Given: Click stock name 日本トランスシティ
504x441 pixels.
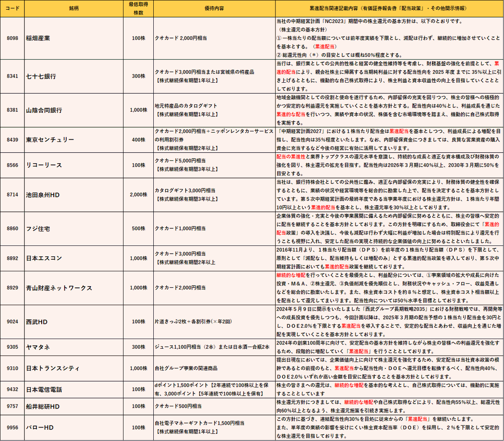Looking at the screenshot, I should pyautogui.click(x=52, y=368).
